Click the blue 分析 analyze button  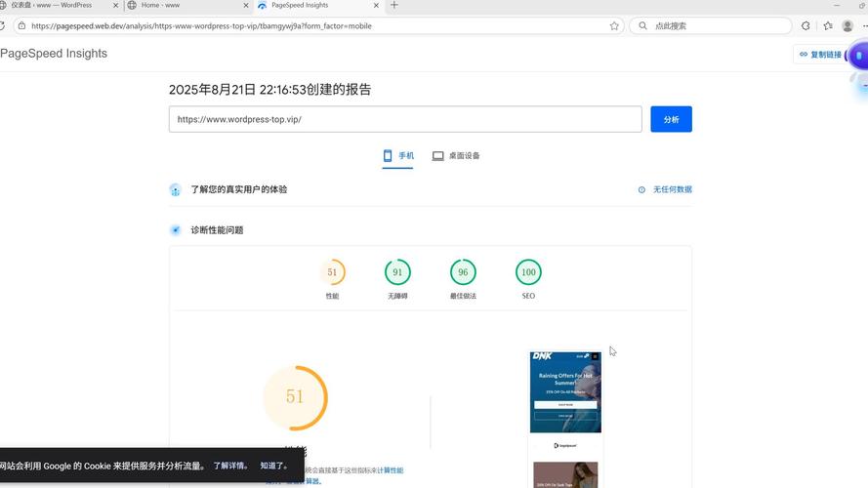[x=671, y=119]
